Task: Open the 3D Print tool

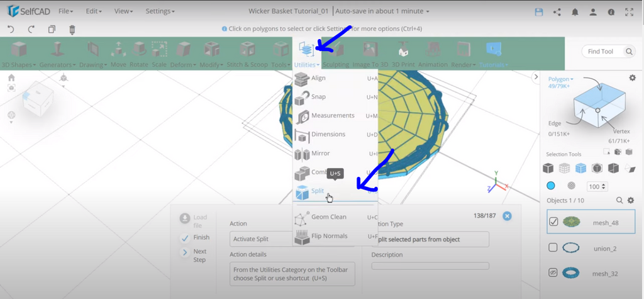Action: pos(403,54)
